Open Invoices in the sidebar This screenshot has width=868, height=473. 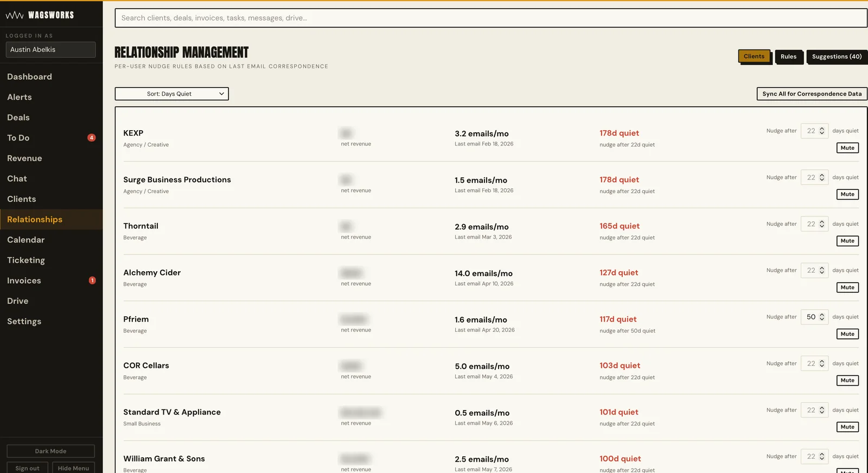pos(52,280)
